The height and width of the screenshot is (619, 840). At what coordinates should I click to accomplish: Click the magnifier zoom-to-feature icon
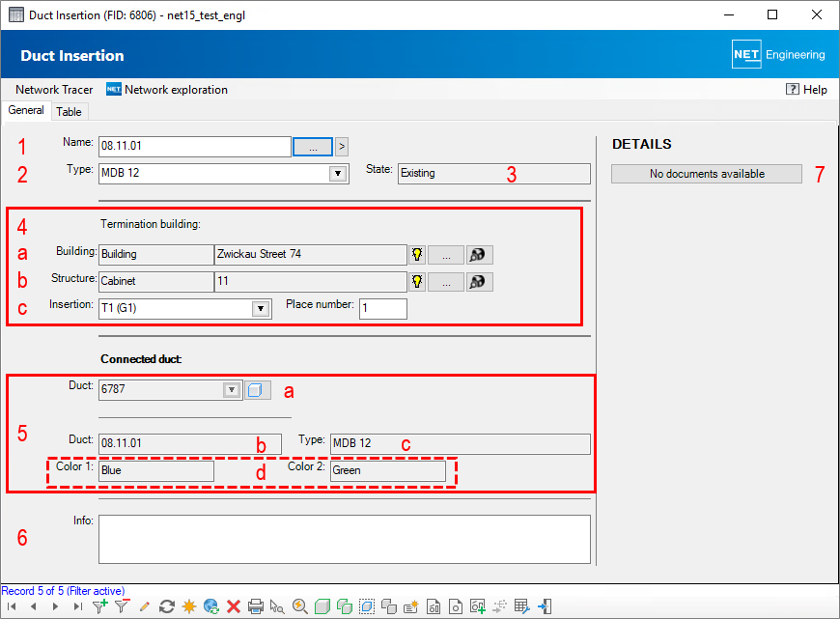(x=299, y=606)
